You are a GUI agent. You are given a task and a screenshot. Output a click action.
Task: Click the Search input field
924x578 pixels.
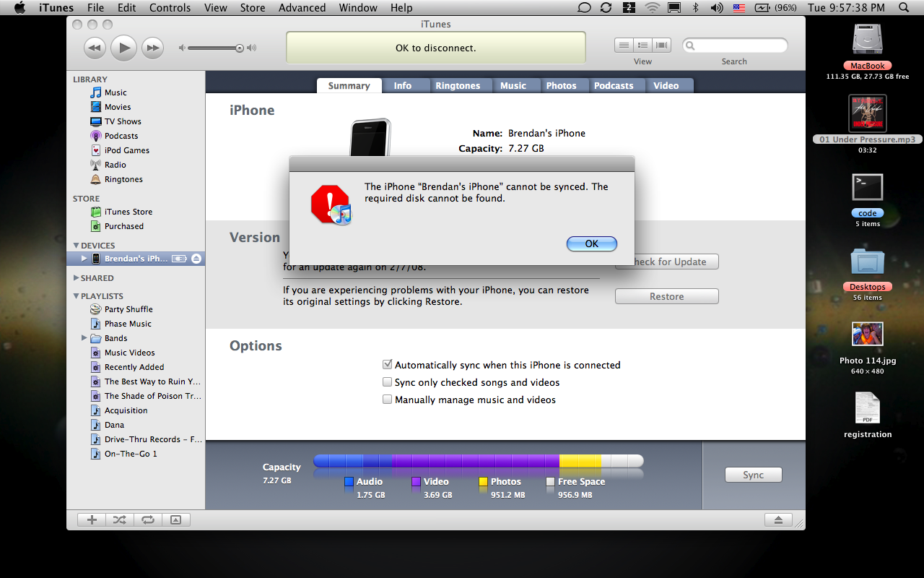point(735,46)
